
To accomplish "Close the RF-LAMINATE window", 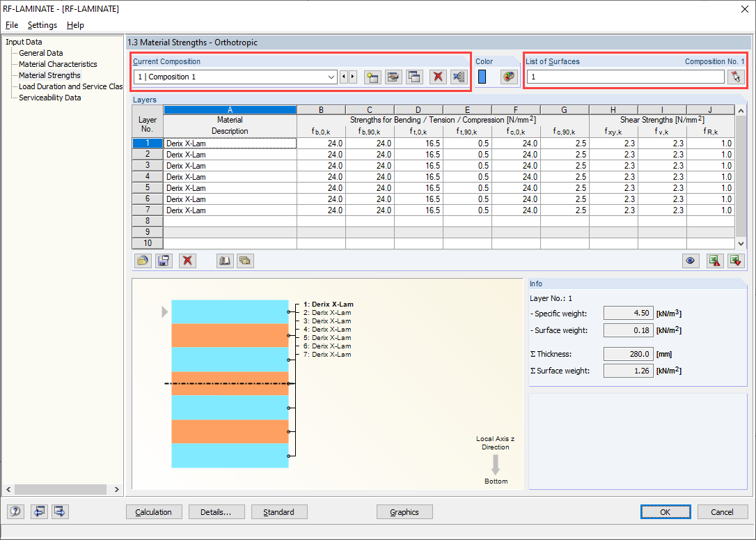I will (744, 8).
